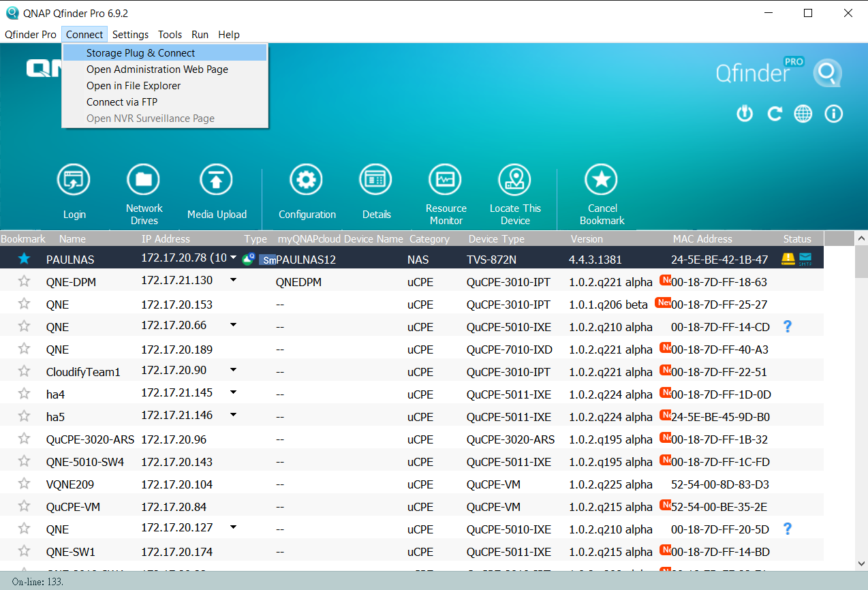Open the Network Drives tool
Viewport: 868px width, 590px height.
[144, 180]
